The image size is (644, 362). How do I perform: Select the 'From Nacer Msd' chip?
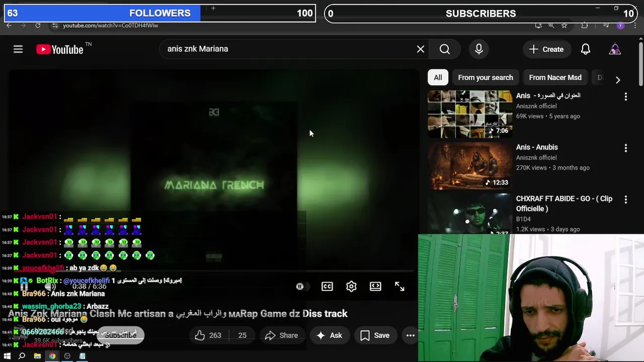(x=555, y=77)
